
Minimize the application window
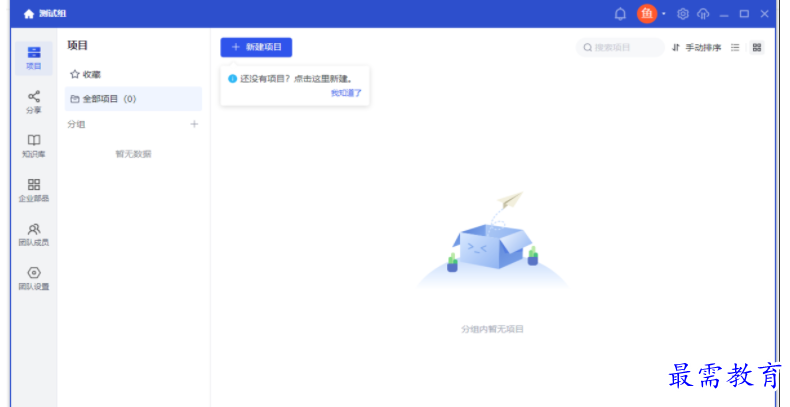(724, 14)
